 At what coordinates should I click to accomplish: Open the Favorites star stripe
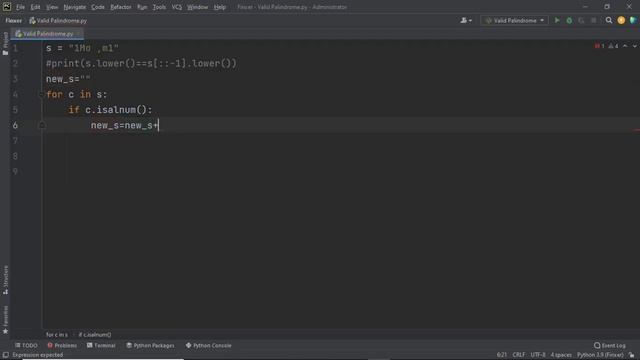tap(5, 320)
